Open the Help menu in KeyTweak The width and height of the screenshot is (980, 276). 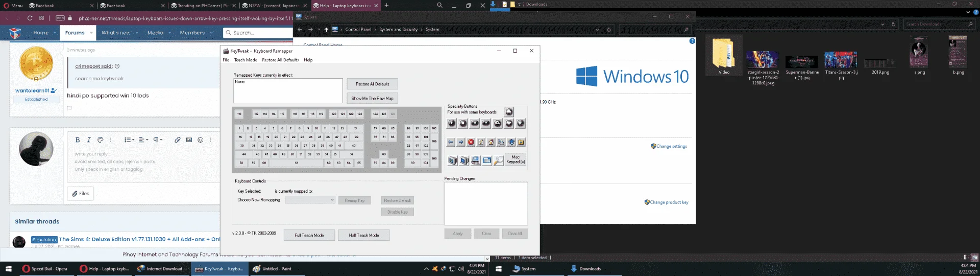308,60
